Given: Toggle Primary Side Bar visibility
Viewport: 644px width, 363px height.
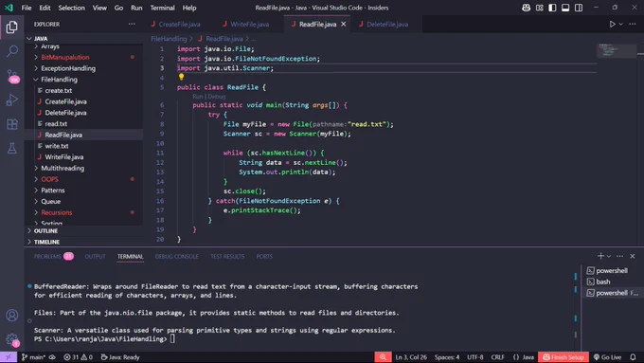Looking at the screenshot, I should (552, 8).
